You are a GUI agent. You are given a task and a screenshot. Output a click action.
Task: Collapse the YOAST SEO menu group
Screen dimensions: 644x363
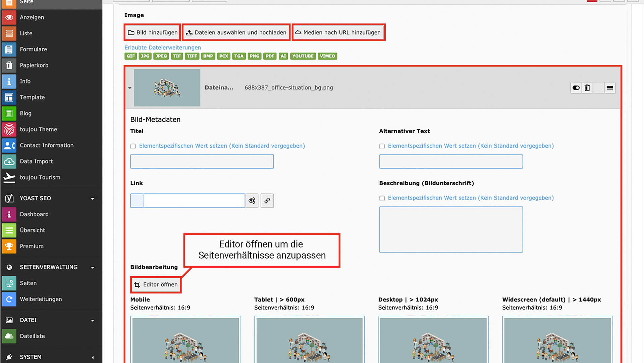(92, 198)
